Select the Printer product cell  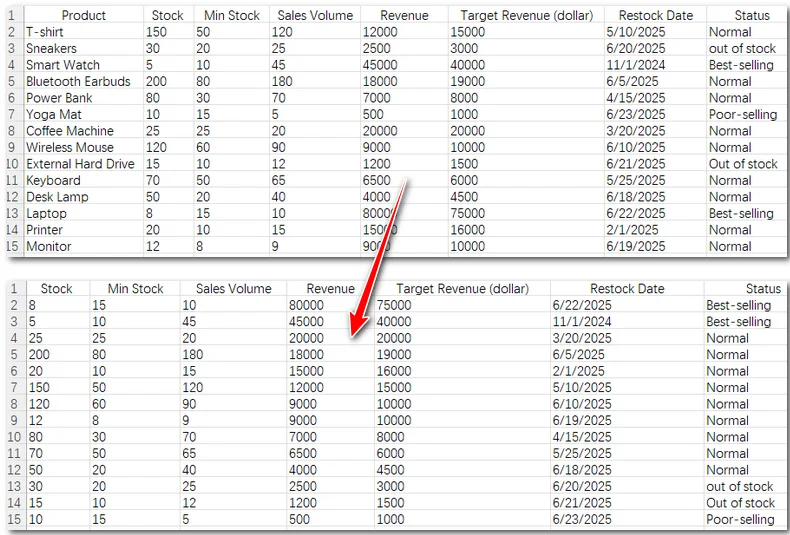(84, 230)
